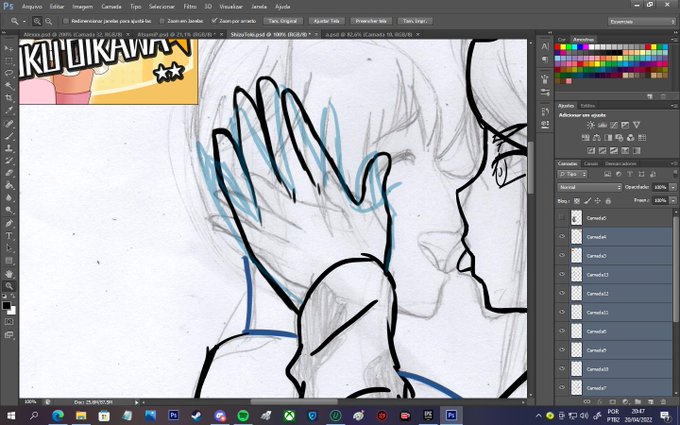The image size is (680, 425).
Task: Lock transparent pixels of the layer
Action: (577, 201)
